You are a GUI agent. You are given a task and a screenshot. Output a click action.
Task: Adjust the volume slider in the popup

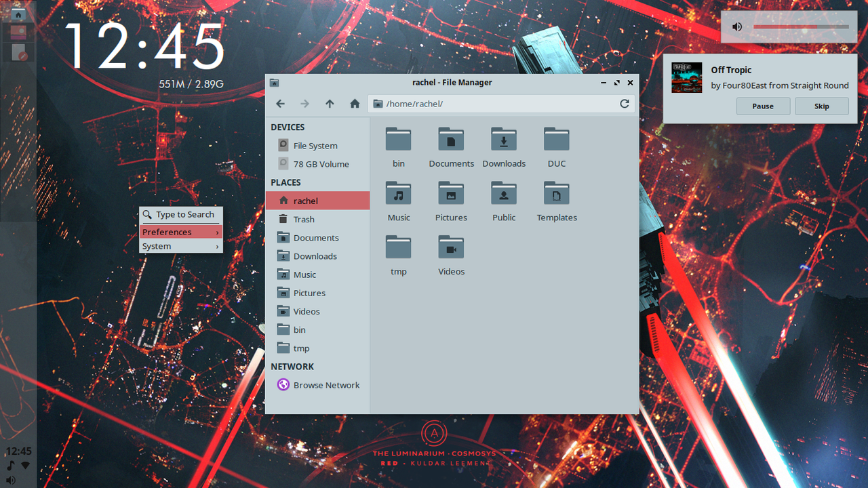pos(801,27)
